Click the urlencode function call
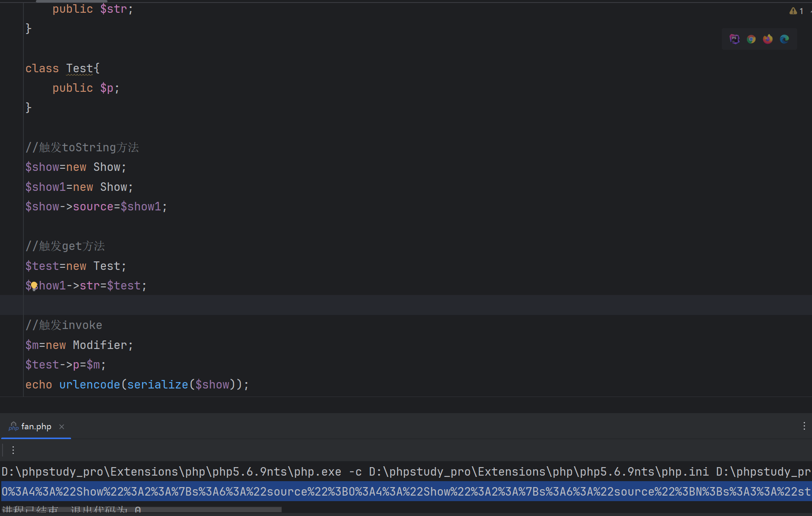 click(90, 385)
